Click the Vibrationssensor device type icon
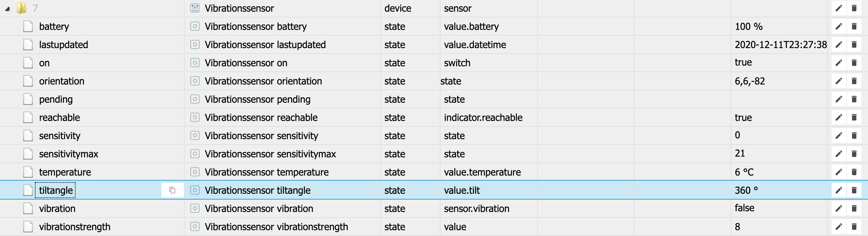 [x=195, y=8]
